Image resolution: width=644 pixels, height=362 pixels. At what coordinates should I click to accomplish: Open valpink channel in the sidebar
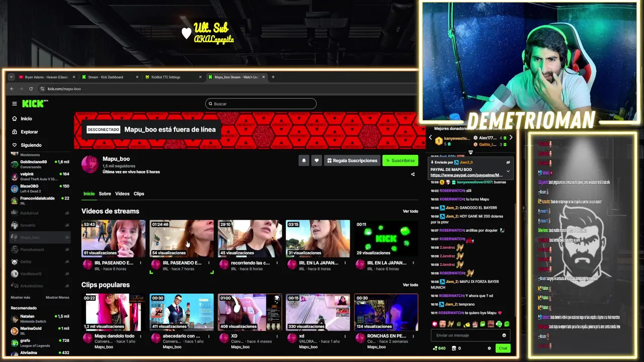point(40,176)
